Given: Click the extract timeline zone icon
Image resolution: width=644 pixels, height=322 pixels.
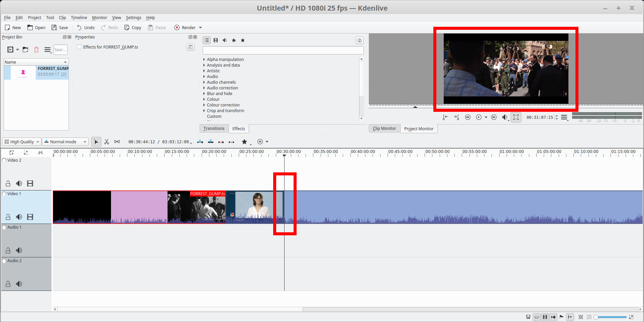Looking at the screenshot, I should click(221, 142).
